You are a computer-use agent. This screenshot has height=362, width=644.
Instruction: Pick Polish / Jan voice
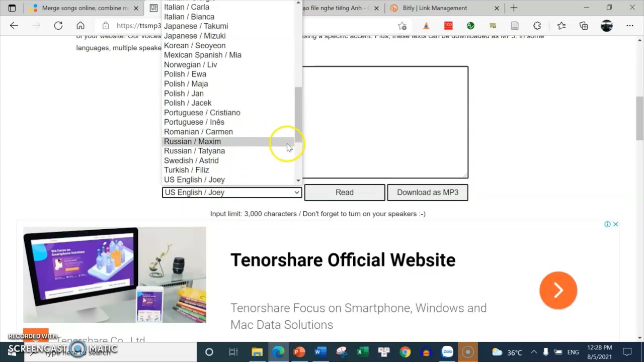(x=228, y=94)
